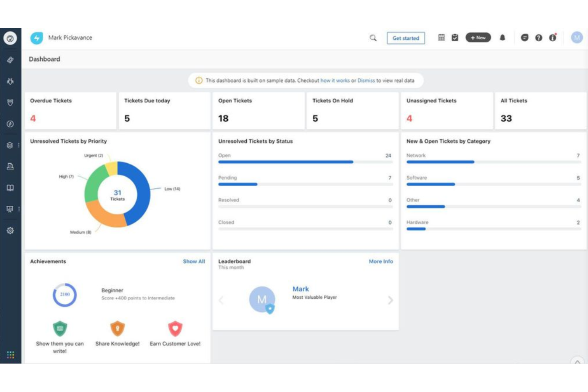Open the Assets (layers) sidebar icon
This screenshot has height=392, width=588.
point(11,145)
